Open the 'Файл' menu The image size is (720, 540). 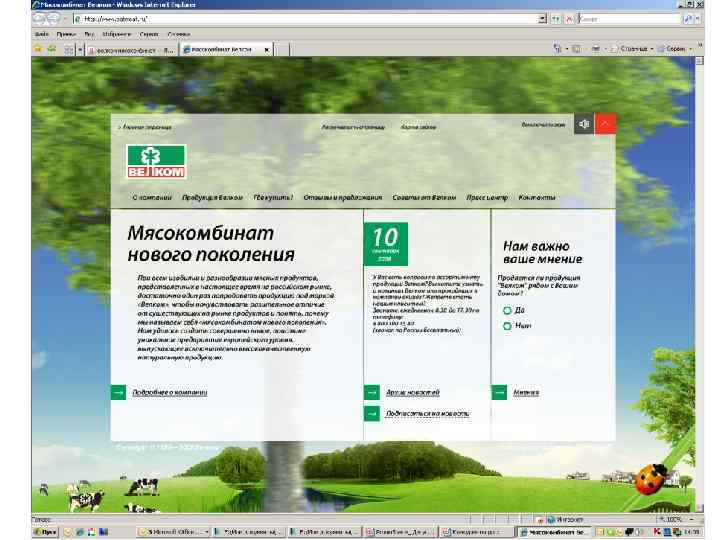[x=41, y=34]
